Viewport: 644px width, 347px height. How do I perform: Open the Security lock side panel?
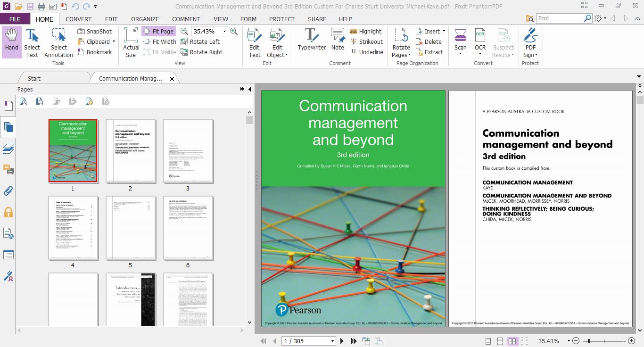[x=8, y=212]
